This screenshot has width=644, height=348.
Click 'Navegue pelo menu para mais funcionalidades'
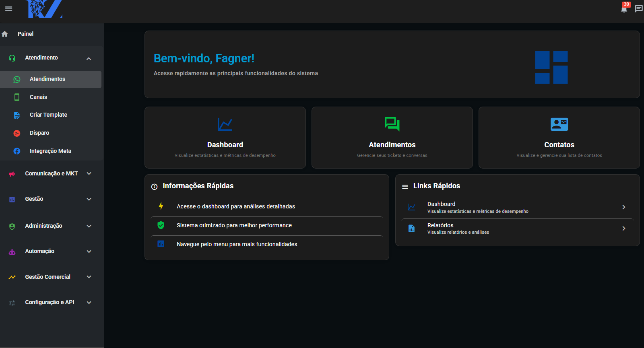[237, 244]
